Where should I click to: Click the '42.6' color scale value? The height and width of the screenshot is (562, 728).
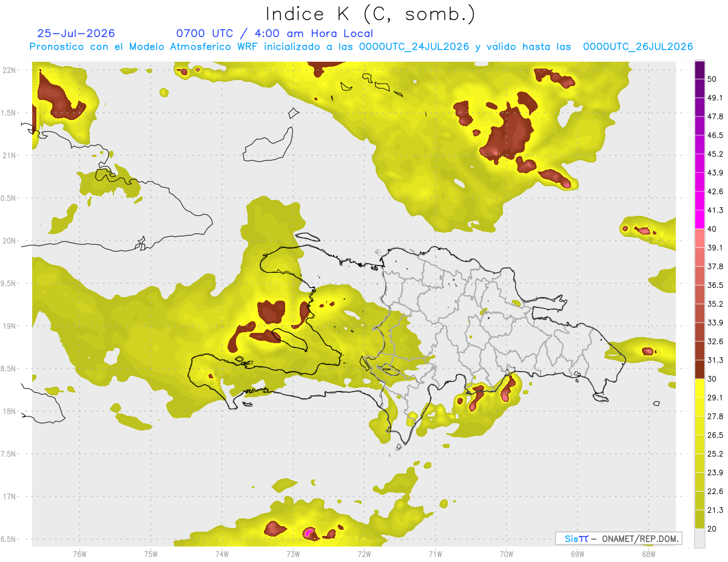(715, 192)
